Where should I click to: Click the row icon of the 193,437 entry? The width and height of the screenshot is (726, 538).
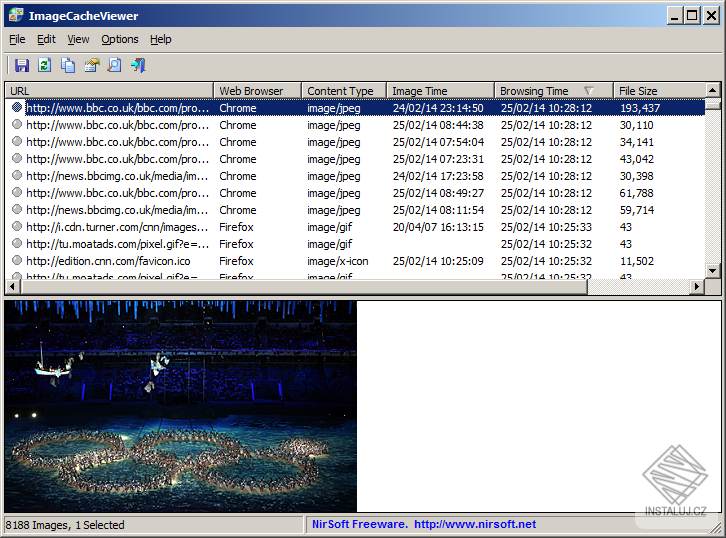coord(17,107)
